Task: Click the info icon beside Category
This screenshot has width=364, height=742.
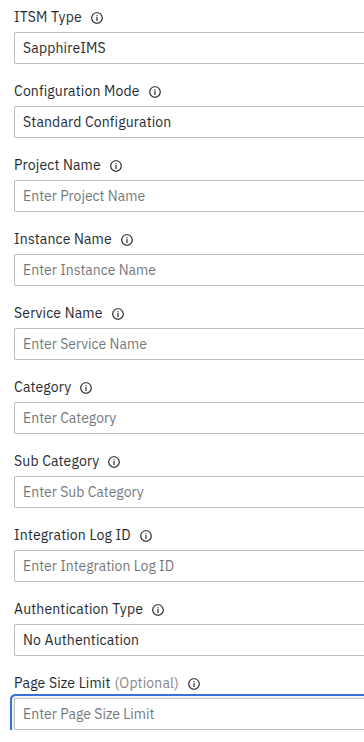Action: tap(86, 388)
